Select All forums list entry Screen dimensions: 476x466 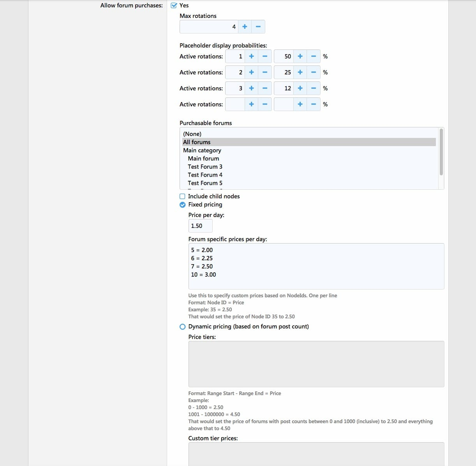pos(197,142)
